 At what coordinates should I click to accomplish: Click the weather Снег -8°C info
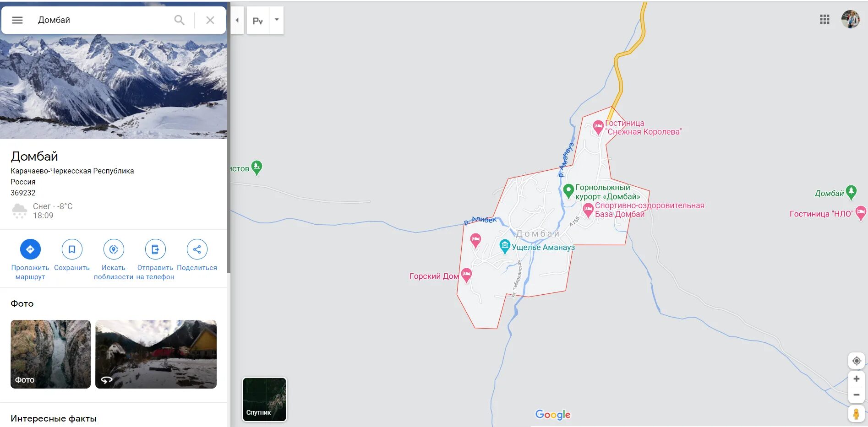pos(42,211)
